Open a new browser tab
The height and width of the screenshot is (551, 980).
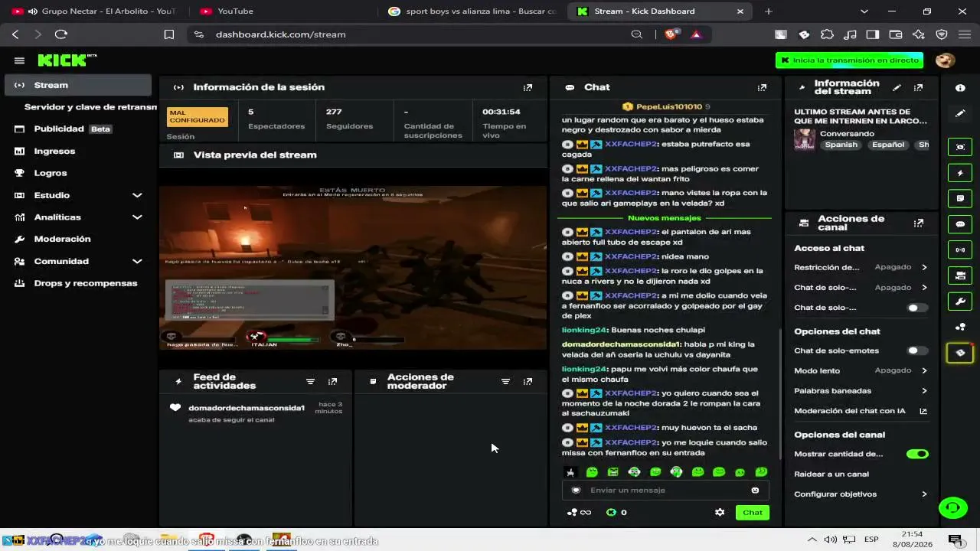pos(769,11)
